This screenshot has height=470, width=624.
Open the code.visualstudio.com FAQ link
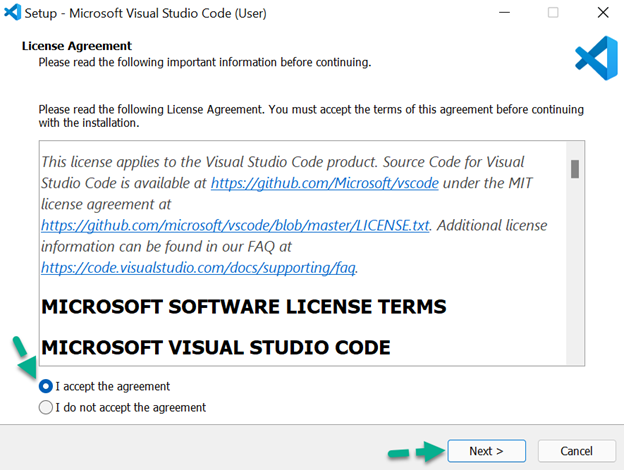198,267
